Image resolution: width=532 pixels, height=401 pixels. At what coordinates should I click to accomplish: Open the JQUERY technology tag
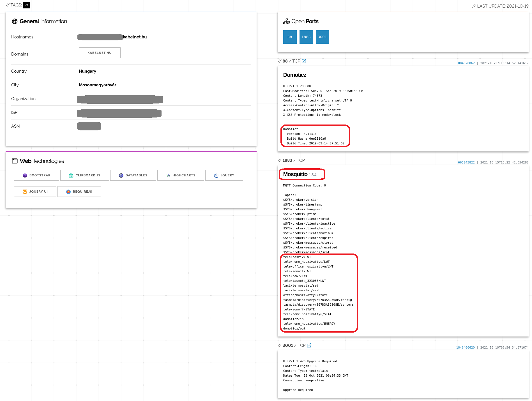(224, 175)
